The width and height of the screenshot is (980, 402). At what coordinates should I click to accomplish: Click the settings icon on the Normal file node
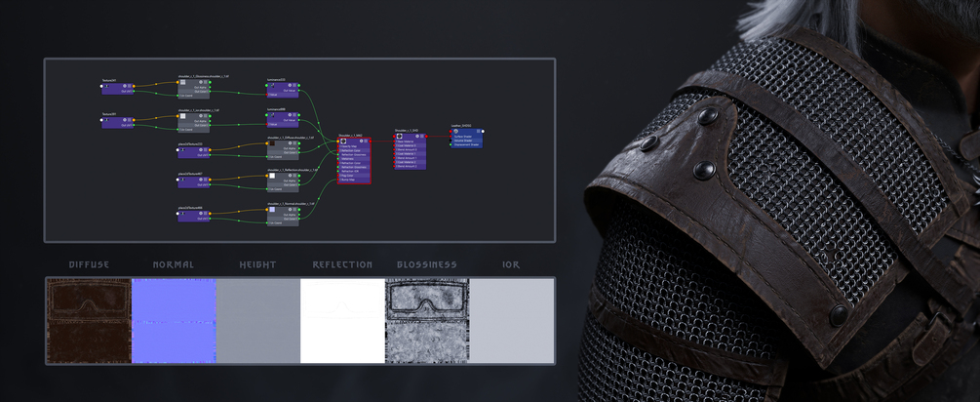pyautogui.click(x=290, y=210)
